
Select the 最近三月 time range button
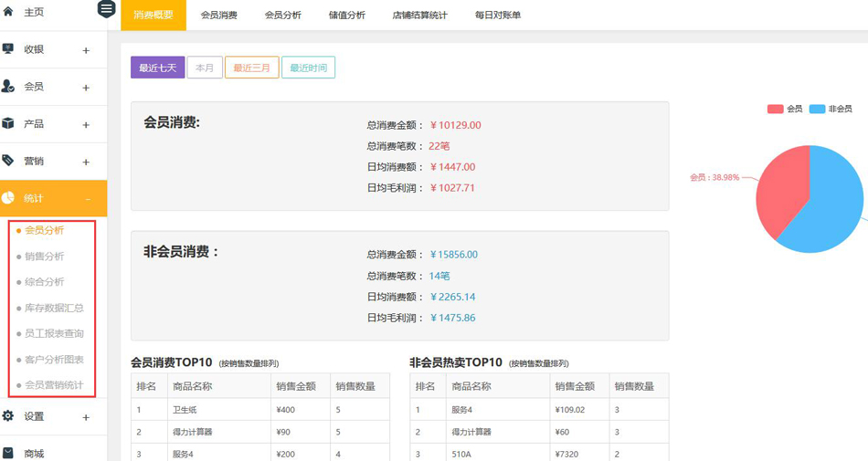coord(251,68)
